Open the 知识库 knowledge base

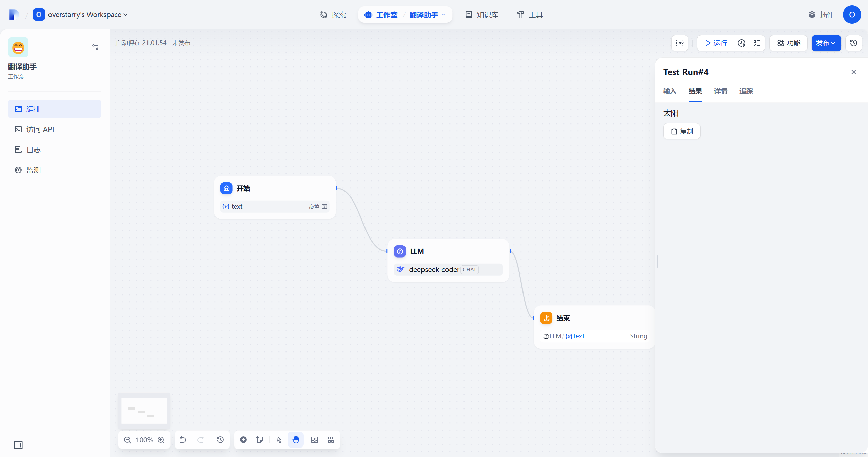482,15
